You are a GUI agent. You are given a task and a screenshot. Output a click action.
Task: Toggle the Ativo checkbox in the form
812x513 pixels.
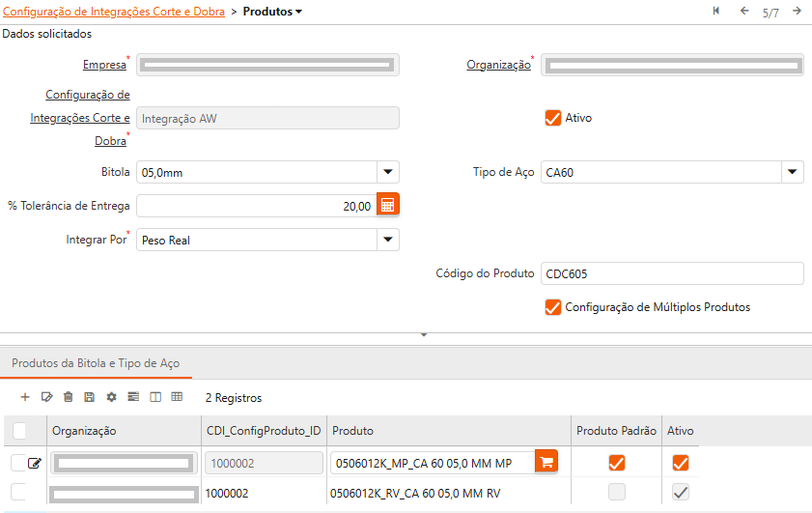[553, 118]
